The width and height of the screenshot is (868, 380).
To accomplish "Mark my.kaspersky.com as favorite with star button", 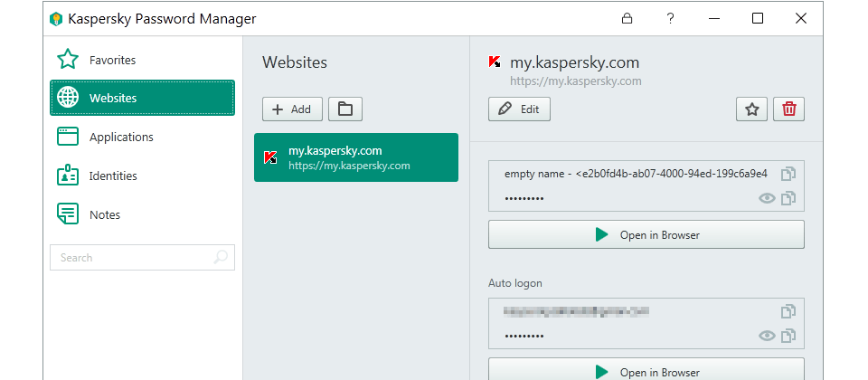I will (x=751, y=109).
